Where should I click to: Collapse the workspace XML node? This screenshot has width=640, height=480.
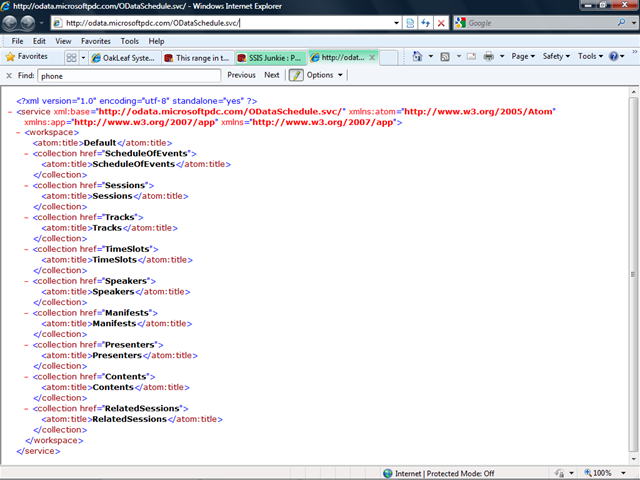pyautogui.click(x=18, y=133)
